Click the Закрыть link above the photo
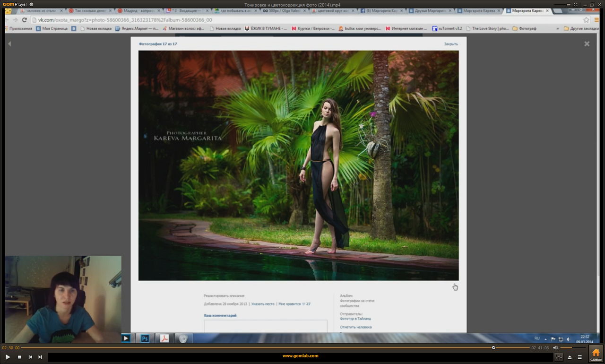The width and height of the screenshot is (605, 364). [x=450, y=44]
